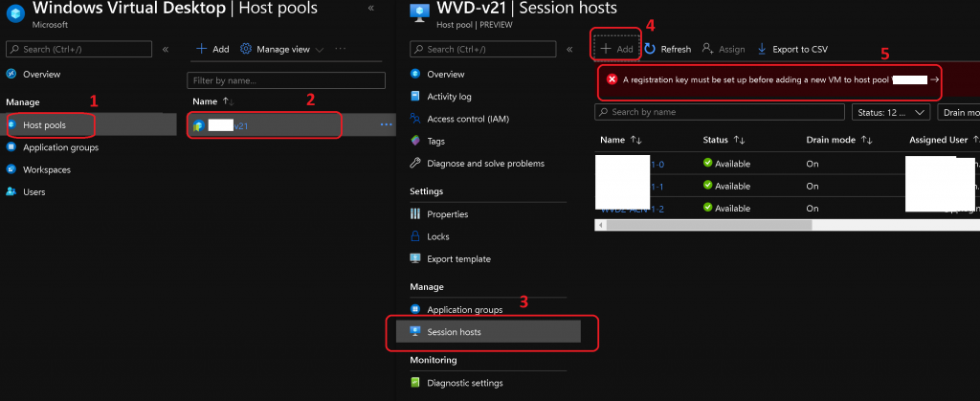The width and height of the screenshot is (980, 401).
Task: Open Diagnose and solve problems
Action: point(485,164)
